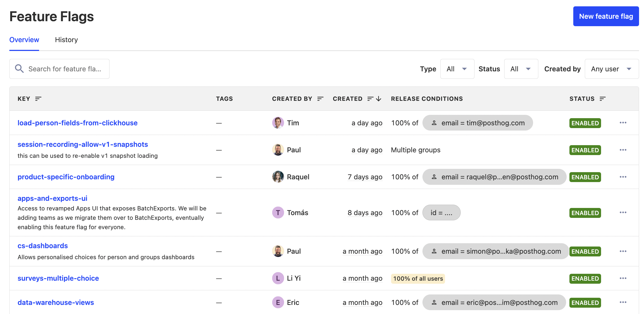The width and height of the screenshot is (644, 314).
Task: Sort flags by the STATUS column icon
Action: click(602, 99)
